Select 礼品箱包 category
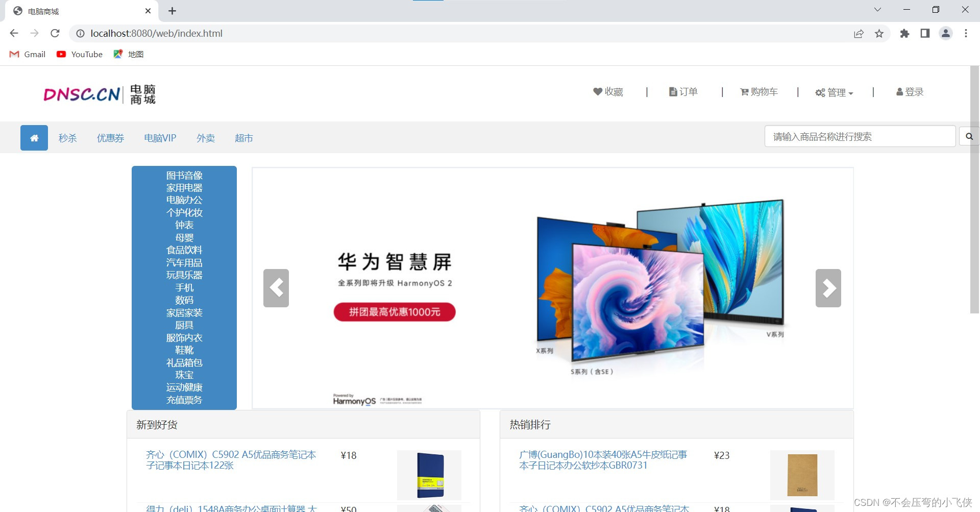 (x=184, y=363)
